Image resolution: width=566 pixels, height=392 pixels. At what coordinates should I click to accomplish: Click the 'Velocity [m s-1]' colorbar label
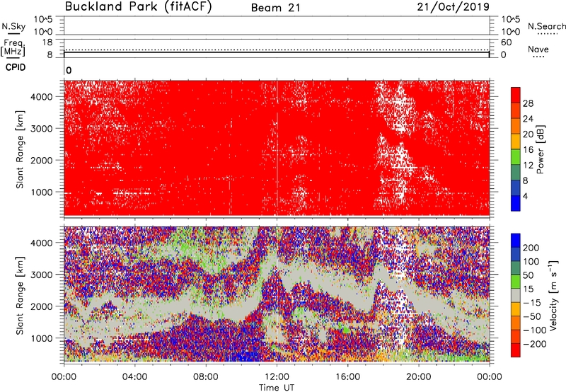[553, 296]
